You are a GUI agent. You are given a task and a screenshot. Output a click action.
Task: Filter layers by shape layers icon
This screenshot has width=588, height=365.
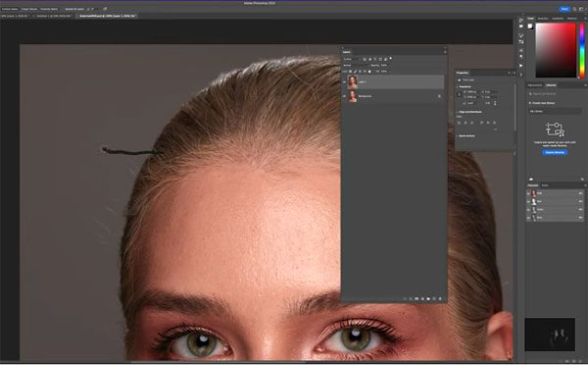[x=380, y=59]
